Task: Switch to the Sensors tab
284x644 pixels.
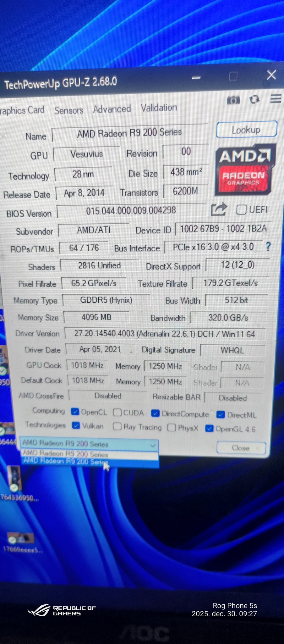Action: pyautogui.click(x=68, y=110)
